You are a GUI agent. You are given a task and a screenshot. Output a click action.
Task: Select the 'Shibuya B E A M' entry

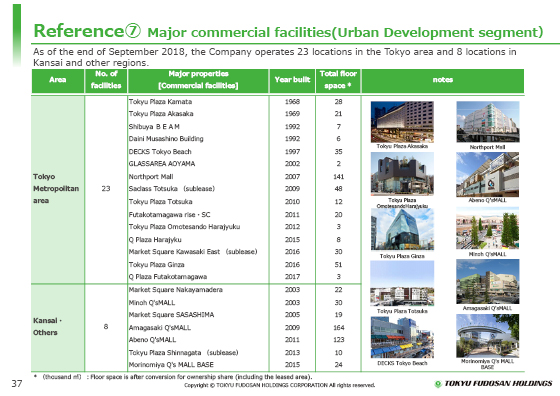(x=154, y=127)
